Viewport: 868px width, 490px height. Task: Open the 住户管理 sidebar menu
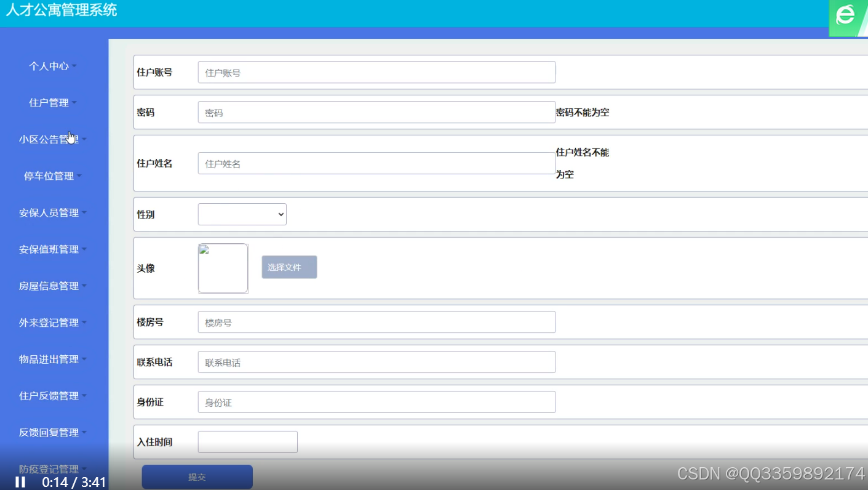(53, 103)
